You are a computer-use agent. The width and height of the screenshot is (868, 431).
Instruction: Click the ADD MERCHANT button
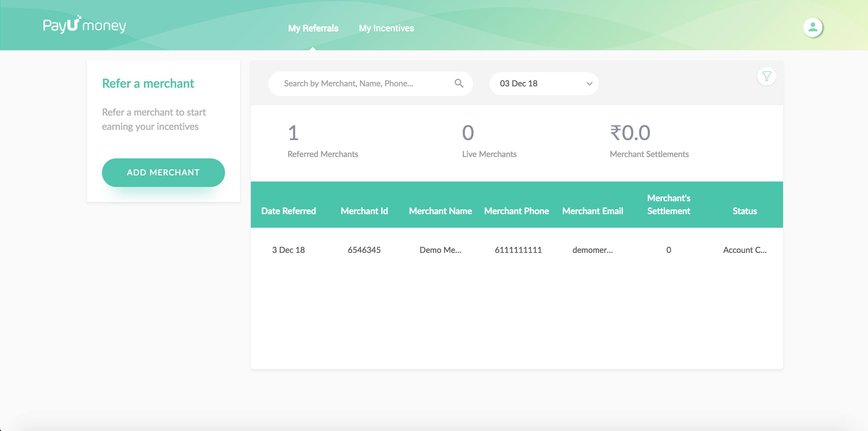tap(163, 172)
